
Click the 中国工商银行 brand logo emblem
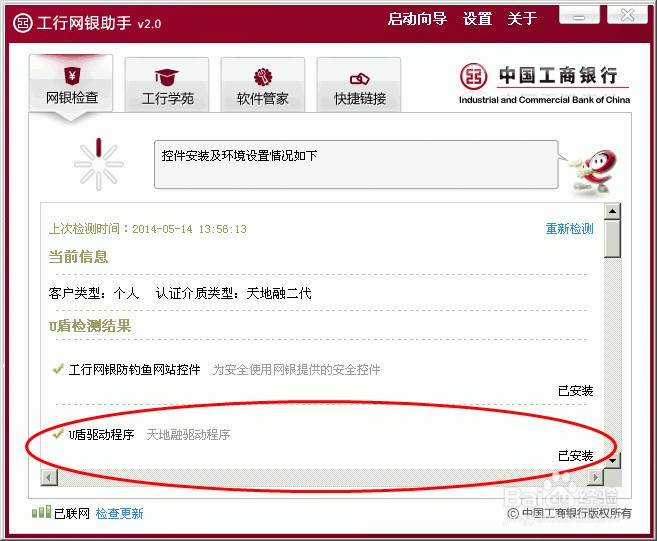pos(473,76)
